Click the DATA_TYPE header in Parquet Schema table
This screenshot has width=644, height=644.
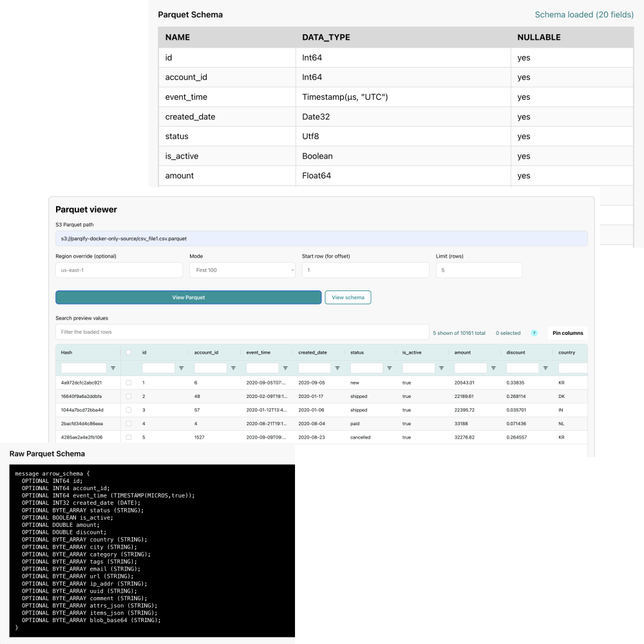(x=326, y=37)
